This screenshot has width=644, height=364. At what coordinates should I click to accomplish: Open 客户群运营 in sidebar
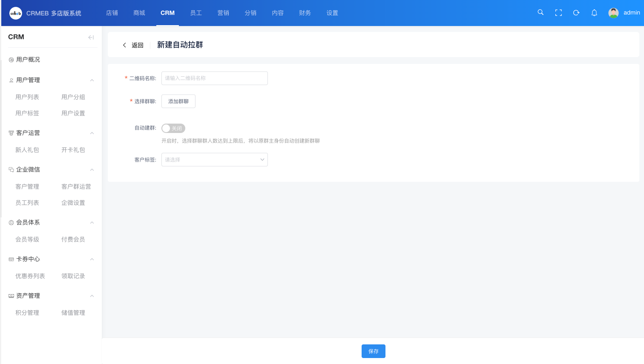76,187
